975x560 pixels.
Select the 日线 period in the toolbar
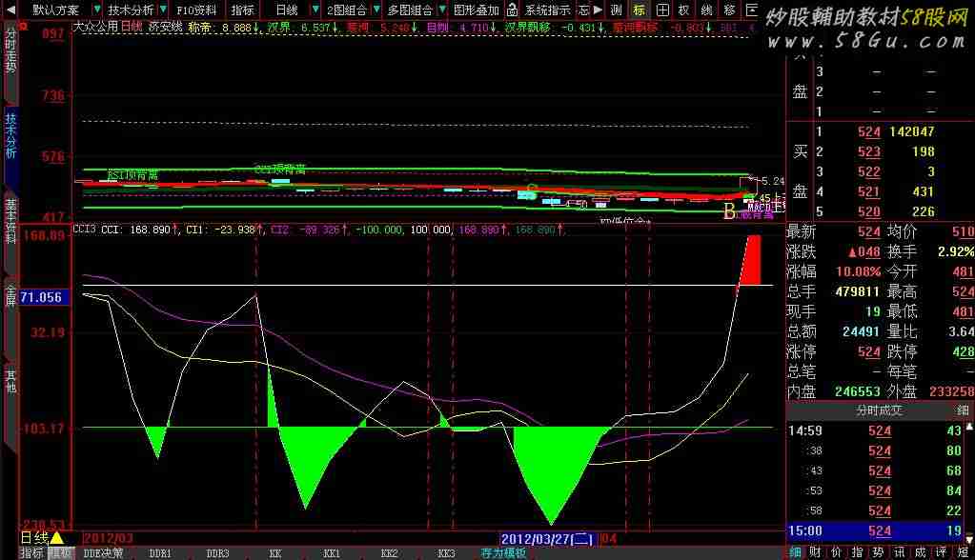click(x=287, y=10)
